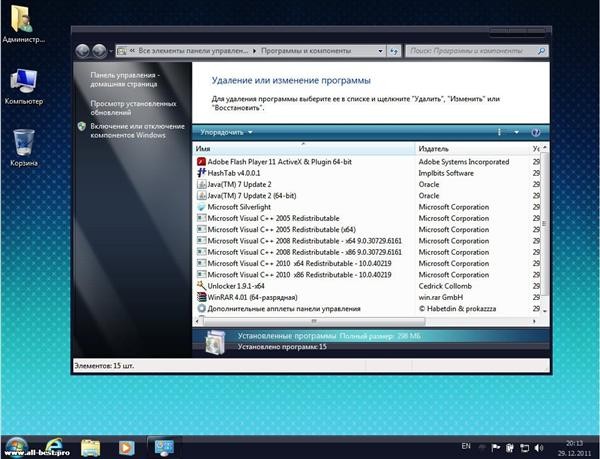Click Все элементы панели управления breadcrumb

193,51
